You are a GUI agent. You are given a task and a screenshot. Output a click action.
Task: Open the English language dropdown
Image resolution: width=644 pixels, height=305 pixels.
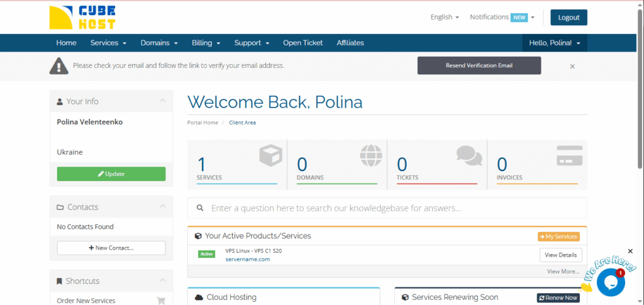point(445,18)
